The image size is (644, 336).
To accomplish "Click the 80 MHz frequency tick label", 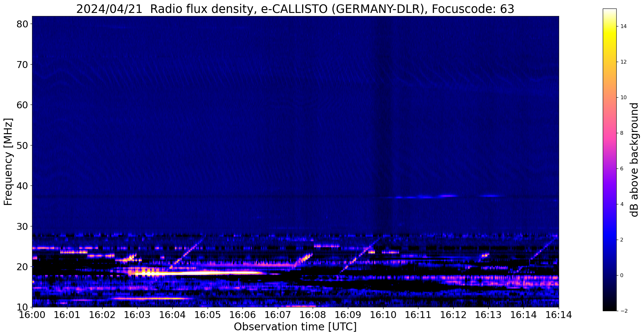I will pyautogui.click(x=23, y=24).
